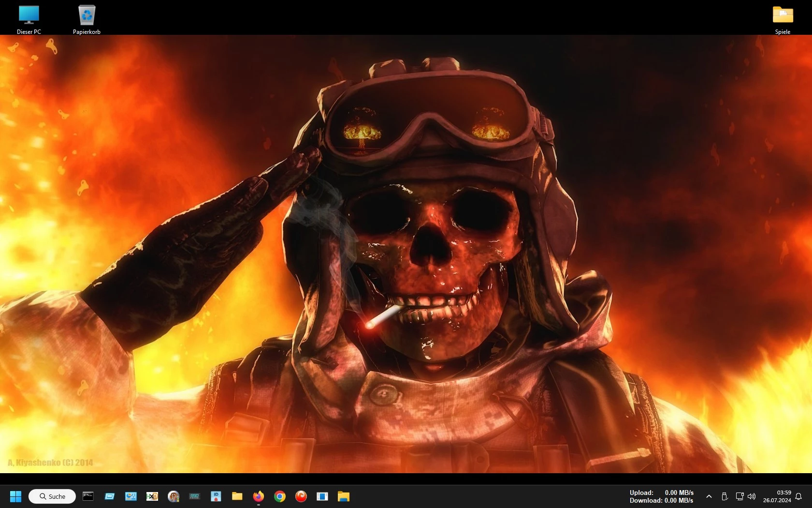Open the yellow folder icon beside Firefox

tap(237, 496)
